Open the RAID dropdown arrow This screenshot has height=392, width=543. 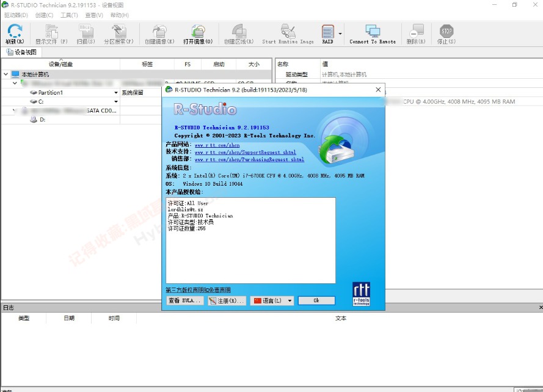point(340,34)
